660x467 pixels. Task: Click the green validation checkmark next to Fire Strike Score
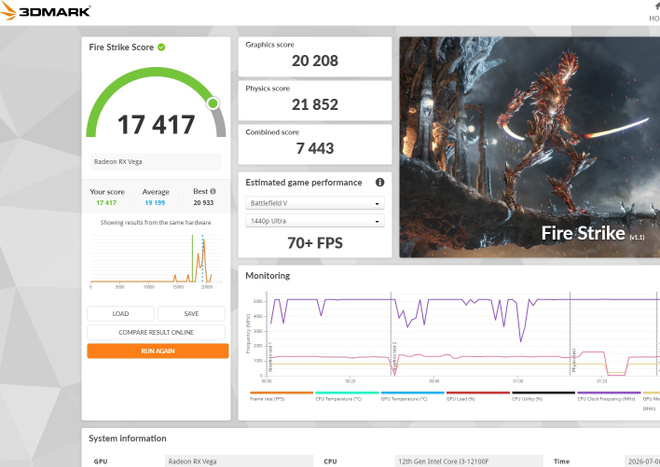point(161,47)
